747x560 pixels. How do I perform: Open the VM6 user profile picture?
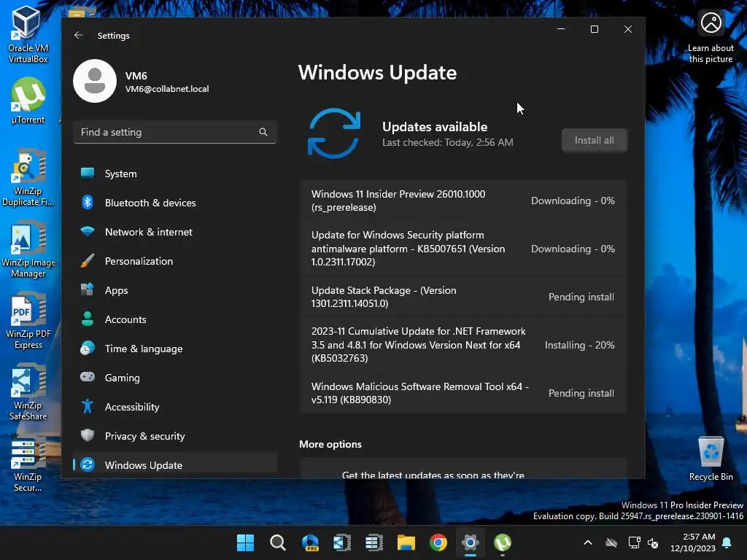point(94,81)
